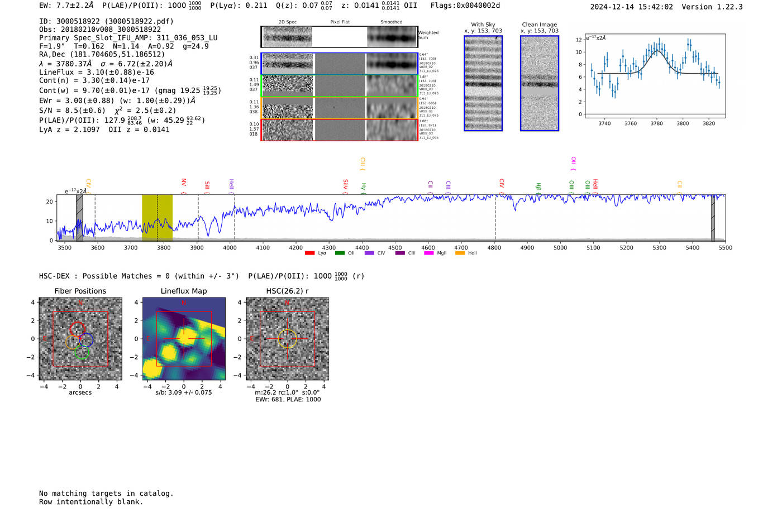This screenshot has width=782, height=532.
Task: Click the ID: 3000518922 text line
Action: [106, 21]
